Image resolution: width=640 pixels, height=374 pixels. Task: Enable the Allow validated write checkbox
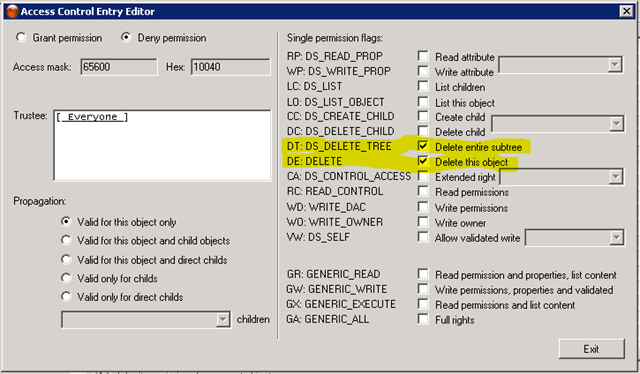(x=423, y=237)
